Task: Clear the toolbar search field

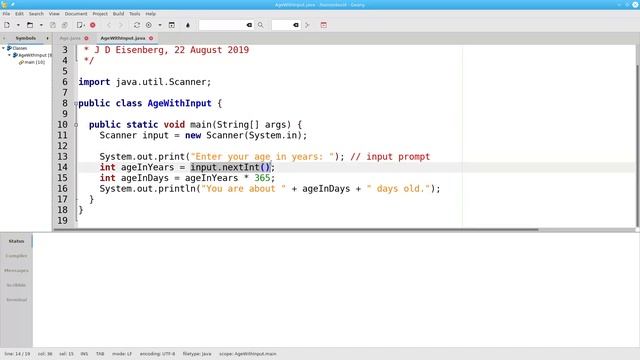Action: tap(249, 25)
